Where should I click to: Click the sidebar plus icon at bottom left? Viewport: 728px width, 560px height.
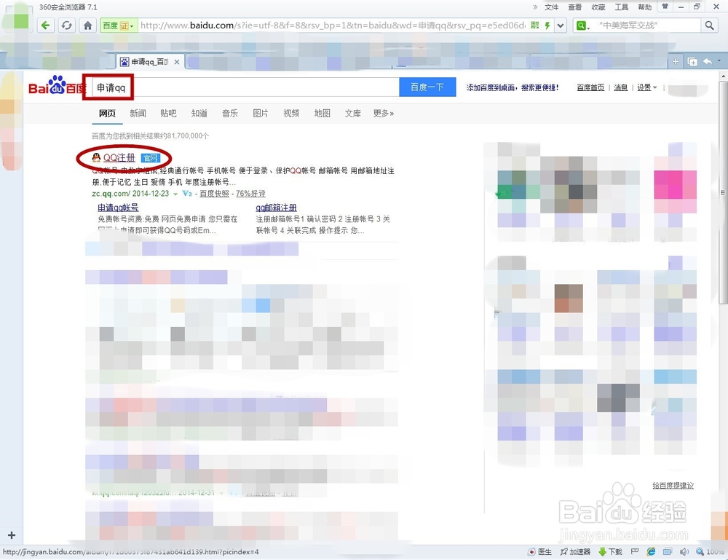point(12,535)
